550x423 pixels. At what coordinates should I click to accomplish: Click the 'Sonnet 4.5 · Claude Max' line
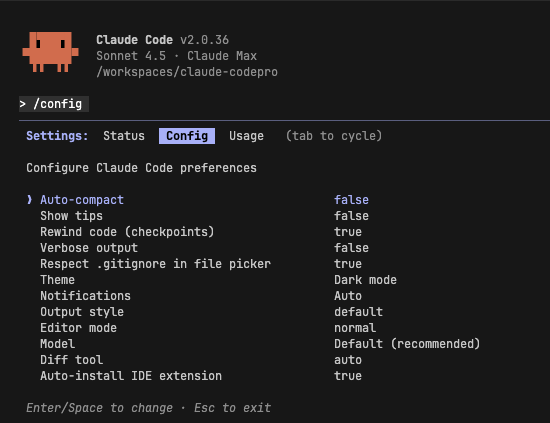pos(176,56)
